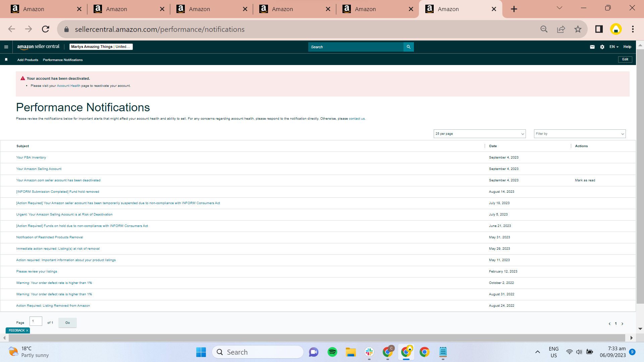Click the contact us link
The image size is (644, 362).
(357, 119)
